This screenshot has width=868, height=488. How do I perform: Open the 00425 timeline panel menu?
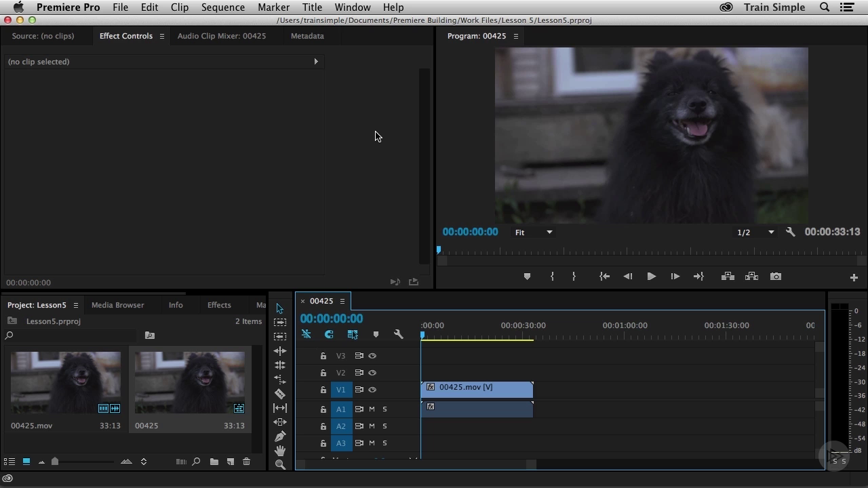(342, 301)
